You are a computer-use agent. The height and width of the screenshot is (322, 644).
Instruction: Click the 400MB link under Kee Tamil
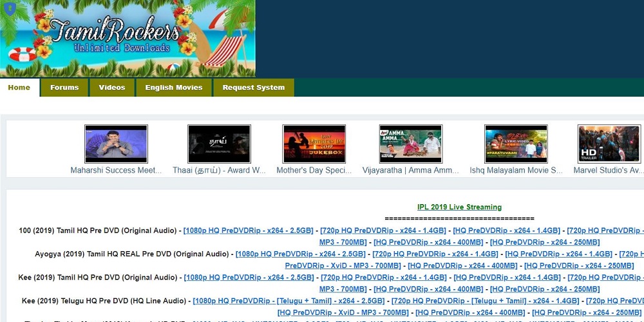tap(428, 289)
